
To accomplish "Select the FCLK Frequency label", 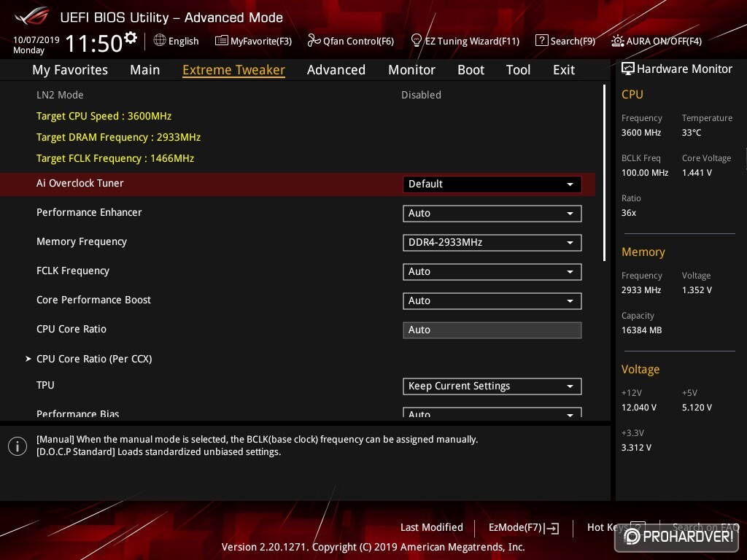I will tap(73, 271).
